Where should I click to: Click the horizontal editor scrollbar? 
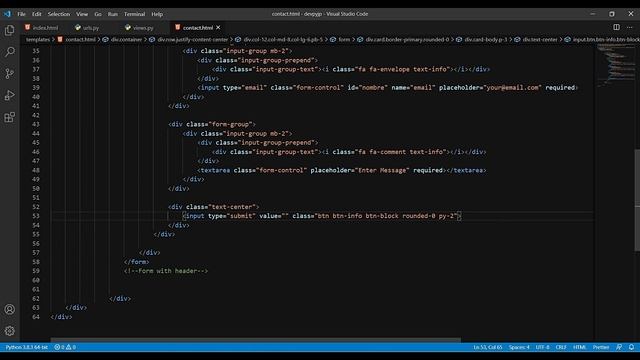tap(256, 340)
